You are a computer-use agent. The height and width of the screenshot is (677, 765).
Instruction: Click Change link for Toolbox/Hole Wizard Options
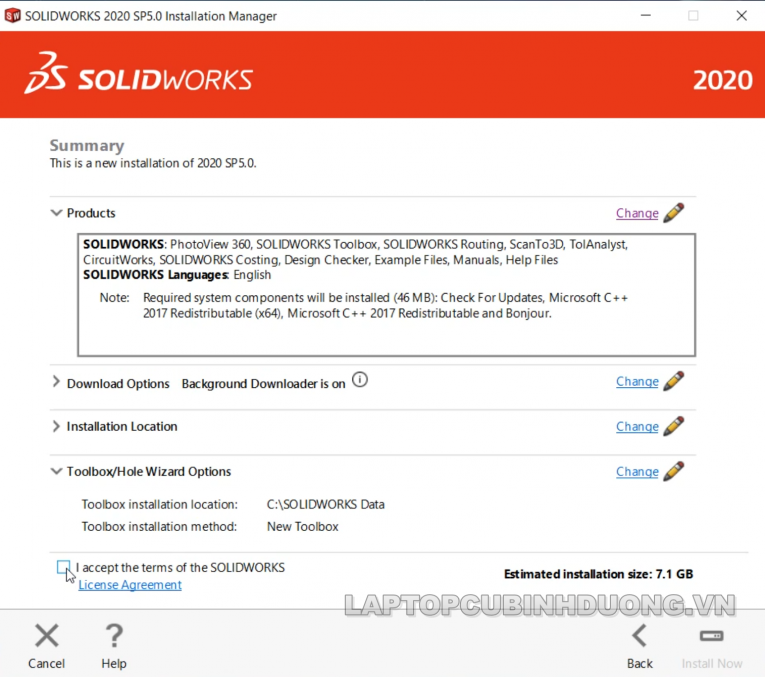637,472
